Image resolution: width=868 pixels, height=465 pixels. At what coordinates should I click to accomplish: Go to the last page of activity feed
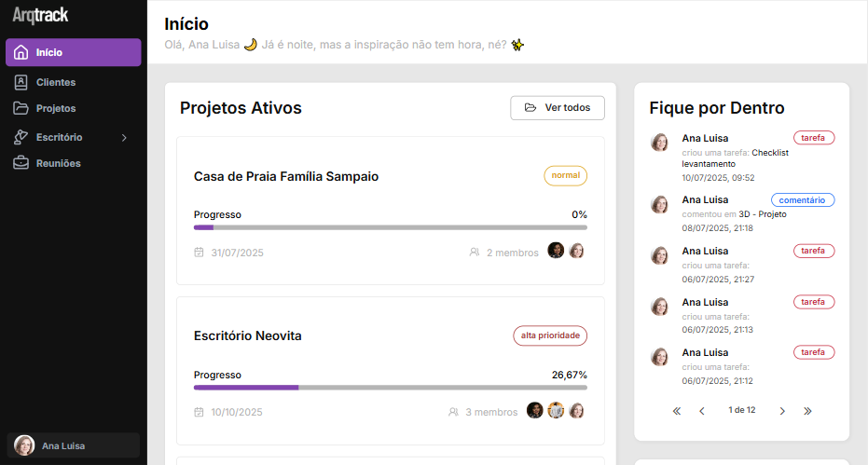pyautogui.click(x=807, y=411)
